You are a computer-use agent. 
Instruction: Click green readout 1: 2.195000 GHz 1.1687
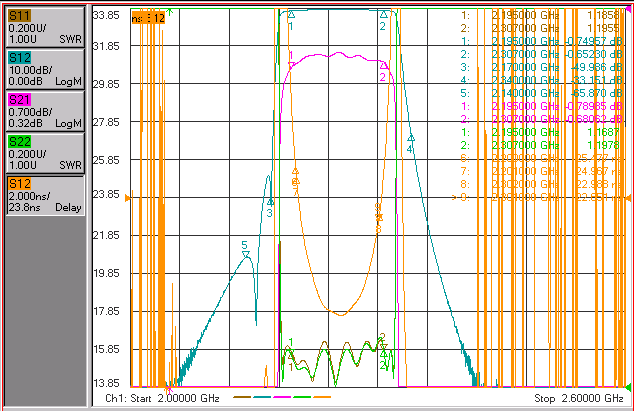[x=540, y=132]
